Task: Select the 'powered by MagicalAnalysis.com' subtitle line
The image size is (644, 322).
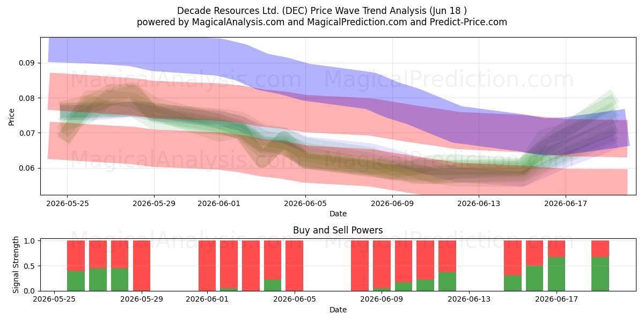Action: pos(322,22)
